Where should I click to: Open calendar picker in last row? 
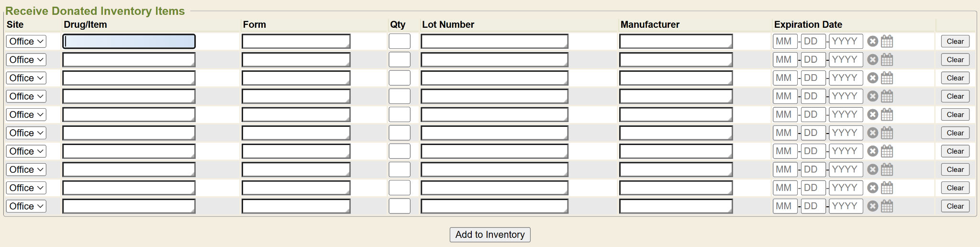point(887,206)
